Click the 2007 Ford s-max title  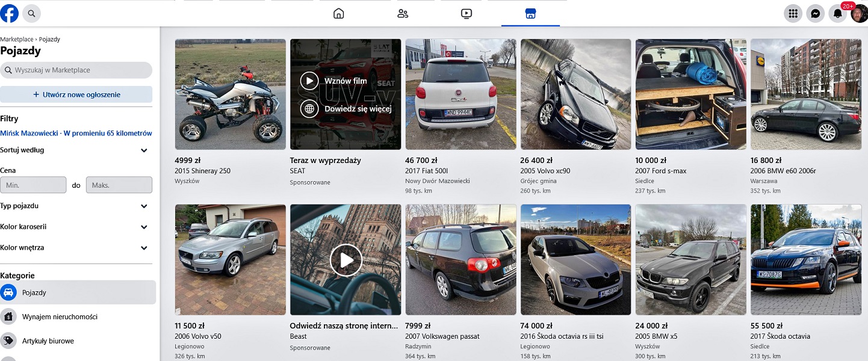[661, 171]
